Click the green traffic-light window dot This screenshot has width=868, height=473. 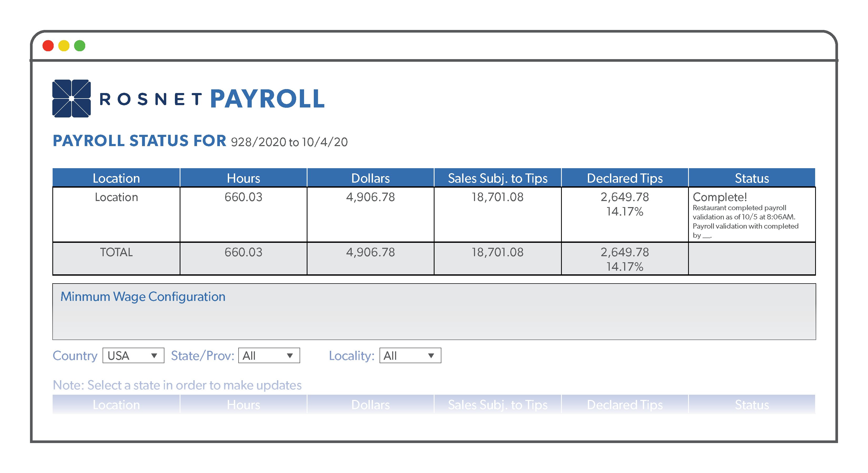(x=80, y=45)
